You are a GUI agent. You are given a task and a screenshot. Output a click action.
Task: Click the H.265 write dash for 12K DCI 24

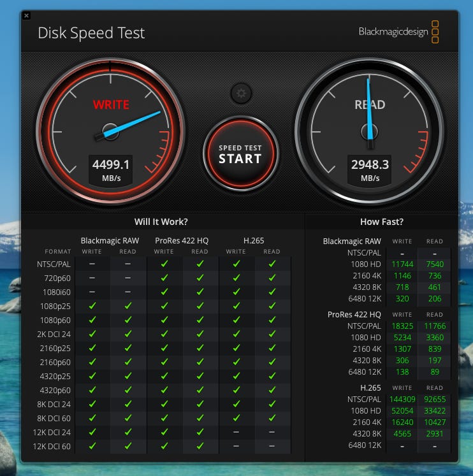click(x=236, y=432)
